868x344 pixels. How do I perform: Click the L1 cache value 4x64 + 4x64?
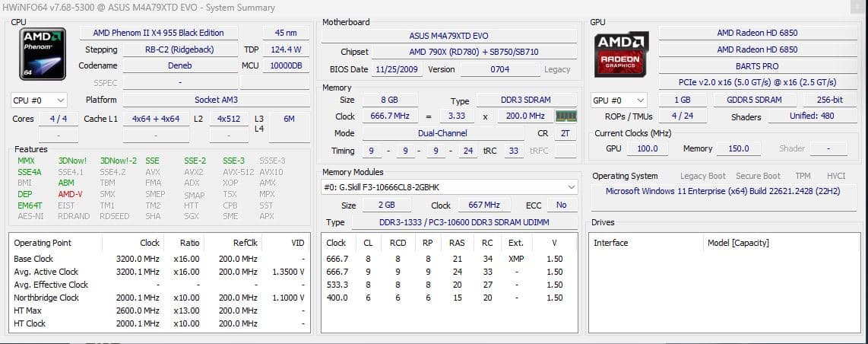[156, 119]
